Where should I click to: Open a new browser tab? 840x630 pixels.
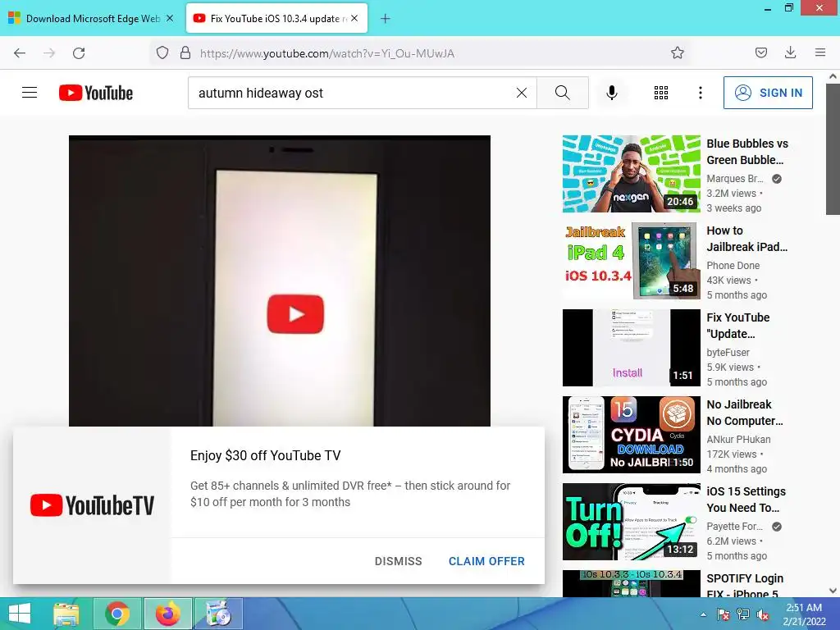386,19
